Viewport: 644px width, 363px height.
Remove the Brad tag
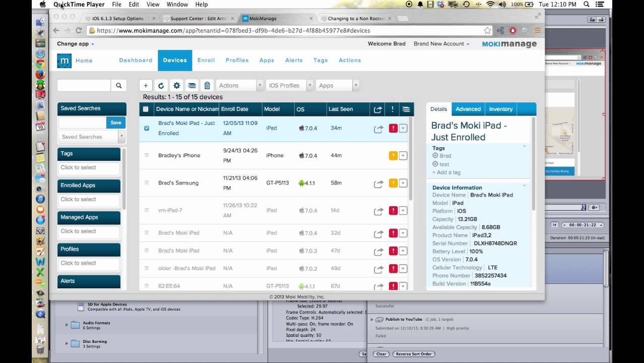(435, 156)
